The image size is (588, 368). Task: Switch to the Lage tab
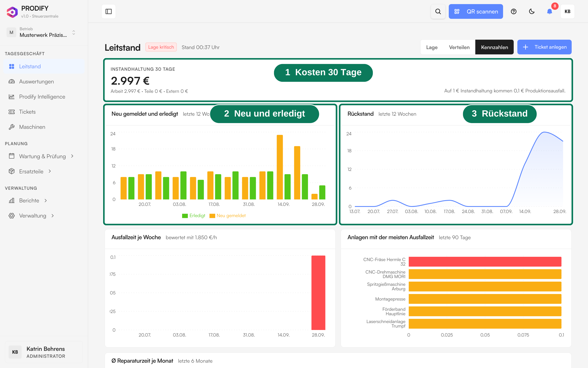(x=432, y=47)
